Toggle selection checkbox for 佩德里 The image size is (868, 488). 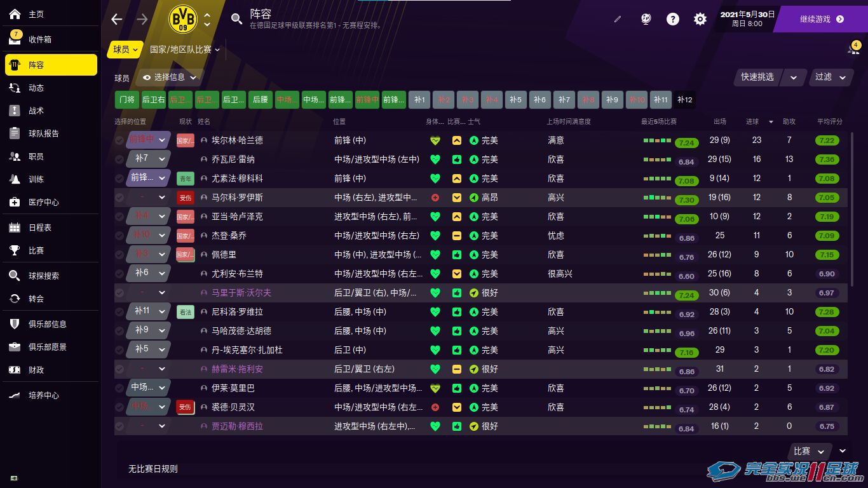tap(119, 255)
